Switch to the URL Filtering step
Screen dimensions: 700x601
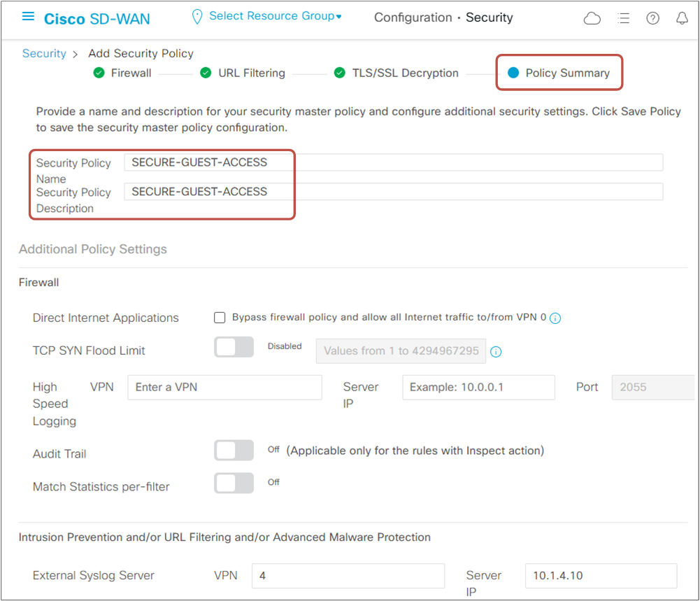coord(250,73)
